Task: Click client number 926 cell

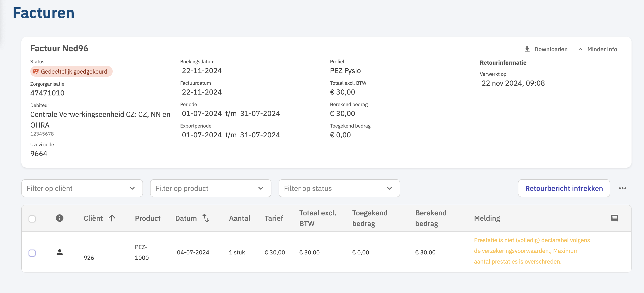Action: [89, 258]
